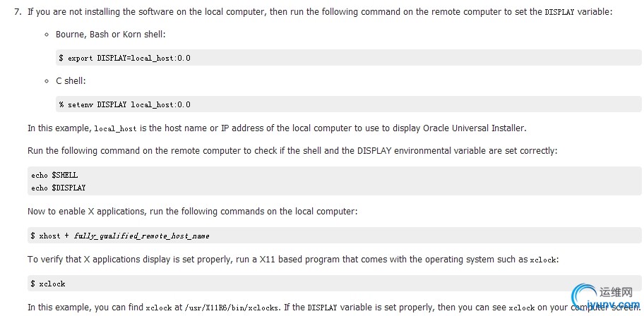Click the inline local_host code word in paragraph
This screenshot has height=316, width=644.
click(x=114, y=128)
